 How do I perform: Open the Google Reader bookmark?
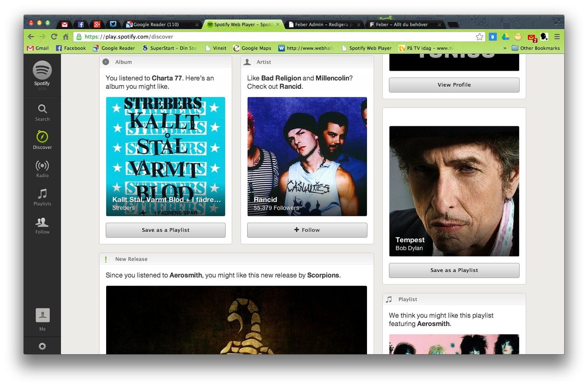[x=114, y=48]
